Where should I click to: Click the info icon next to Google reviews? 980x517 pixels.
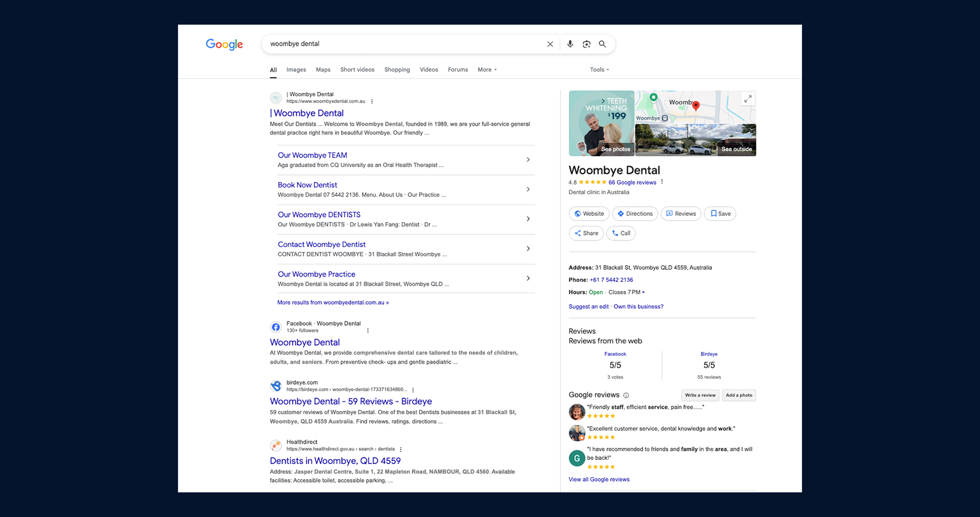(x=626, y=396)
